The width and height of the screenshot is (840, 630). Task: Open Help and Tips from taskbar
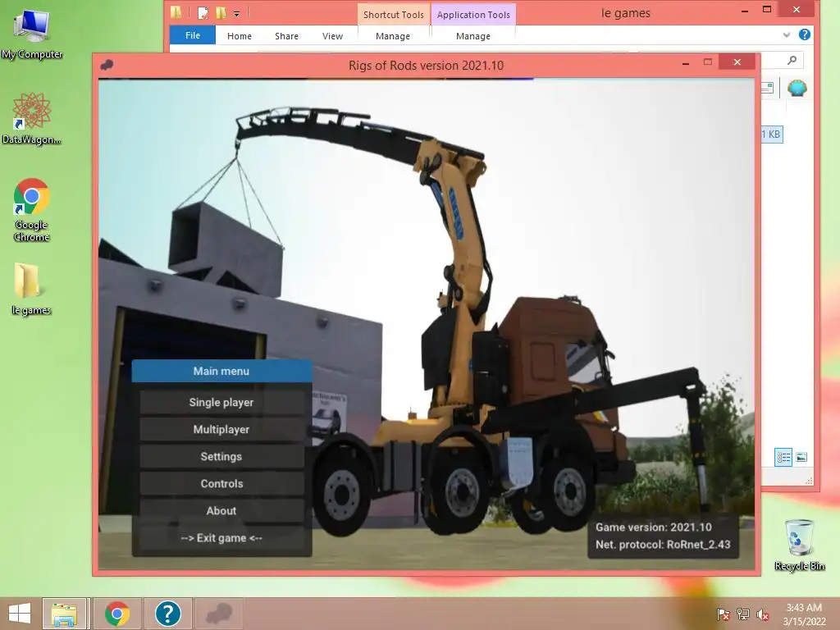tap(167, 614)
